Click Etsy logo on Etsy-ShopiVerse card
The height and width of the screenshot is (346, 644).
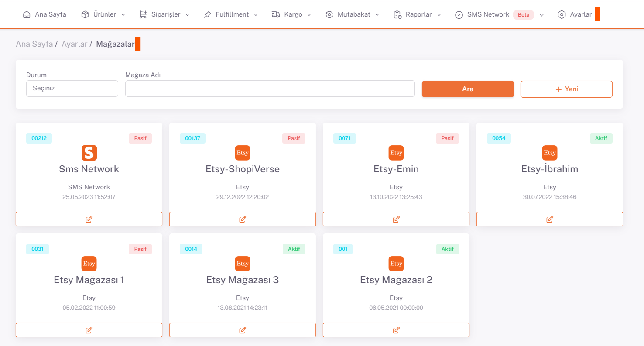(x=243, y=153)
